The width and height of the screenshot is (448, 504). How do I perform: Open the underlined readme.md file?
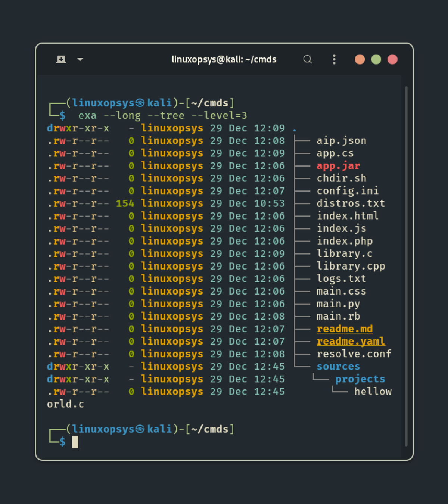point(344,329)
